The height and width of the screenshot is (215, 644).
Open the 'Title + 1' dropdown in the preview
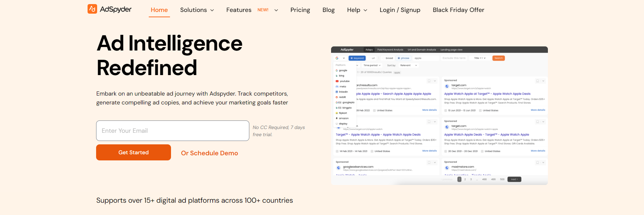pos(480,58)
